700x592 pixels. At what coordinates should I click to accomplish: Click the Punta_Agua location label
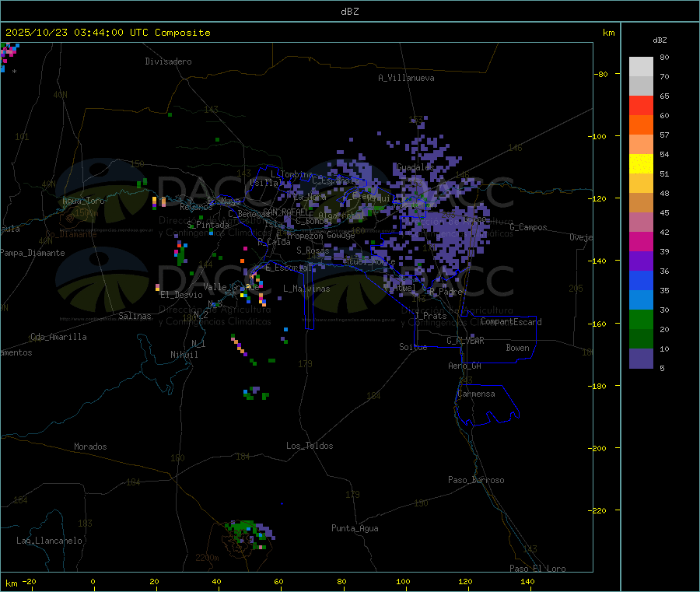coord(355,528)
